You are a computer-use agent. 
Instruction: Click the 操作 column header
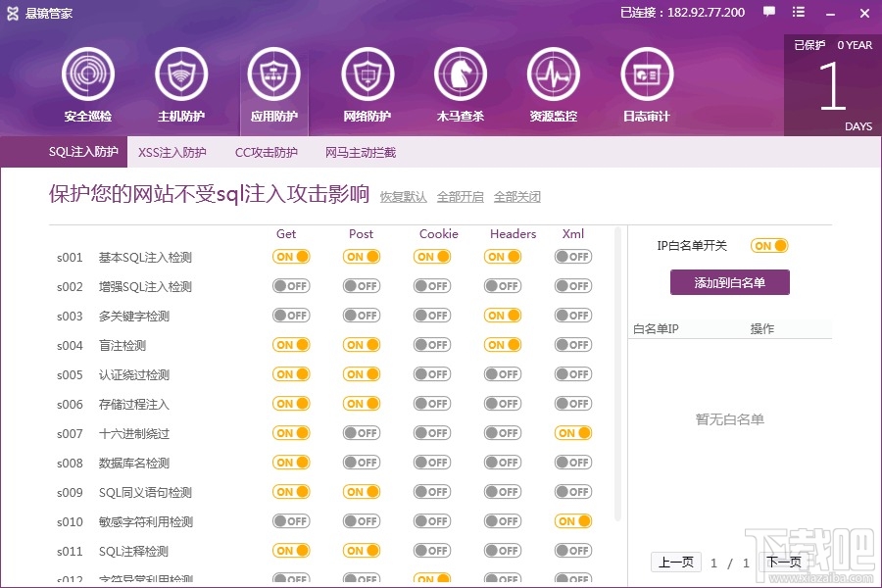762,328
